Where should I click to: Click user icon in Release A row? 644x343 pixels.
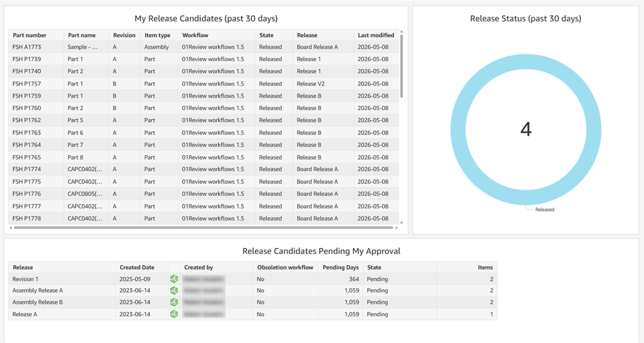point(174,314)
